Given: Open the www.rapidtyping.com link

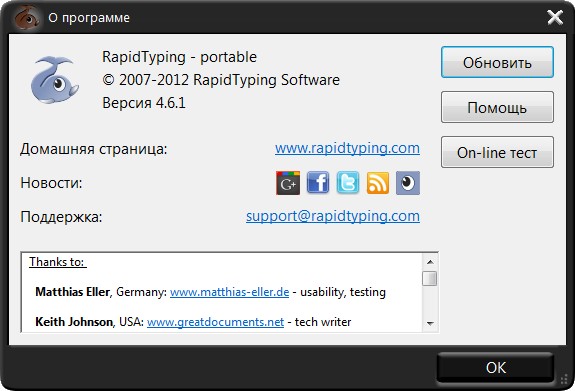Looking at the screenshot, I should 347,148.
